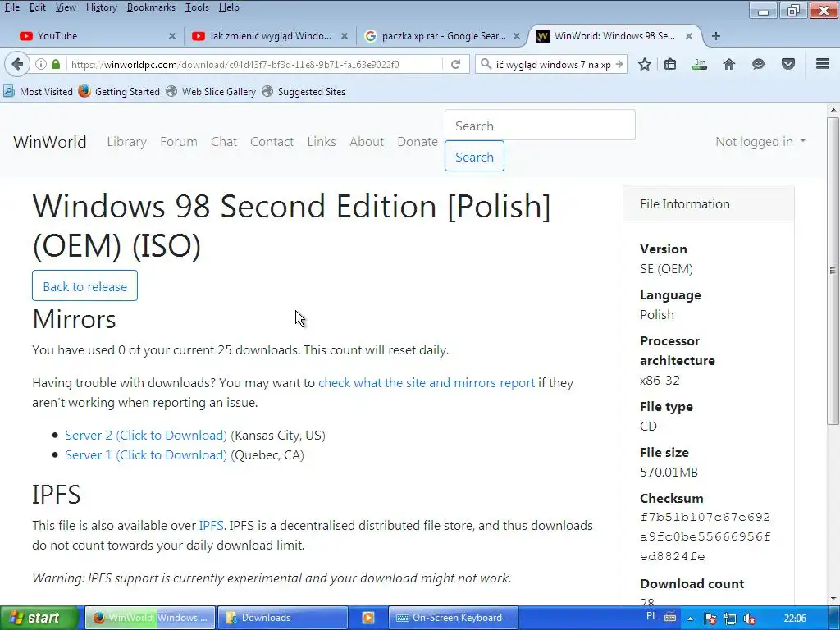Image resolution: width=840 pixels, height=630 pixels.
Task: Open the Bookmarks menu
Action: (x=151, y=7)
